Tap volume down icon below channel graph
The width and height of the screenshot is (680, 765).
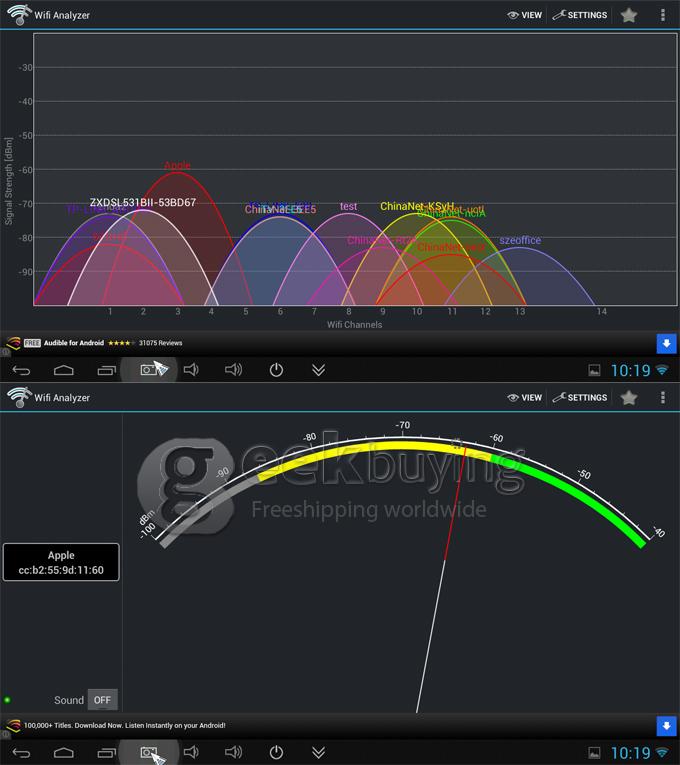[x=191, y=370]
